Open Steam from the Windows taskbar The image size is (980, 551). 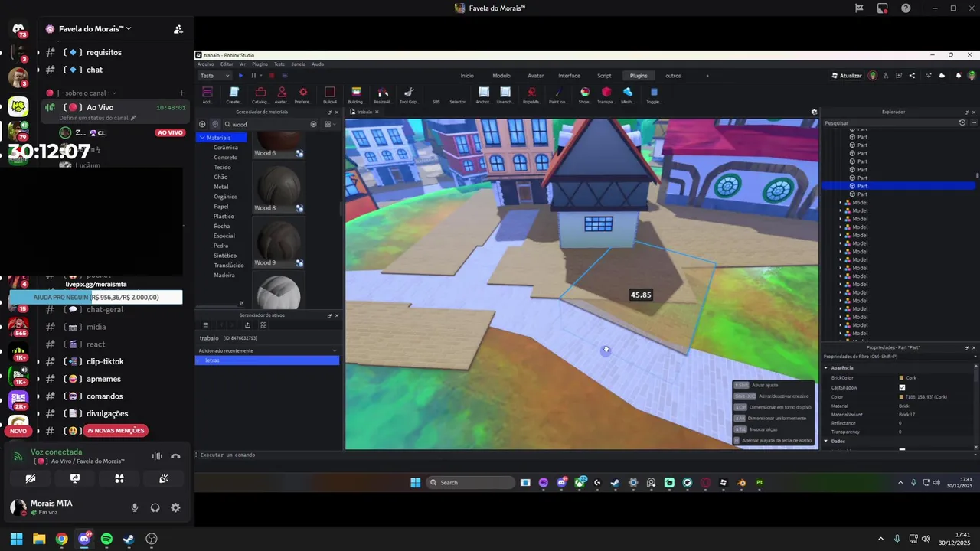[x=129, y=539]
